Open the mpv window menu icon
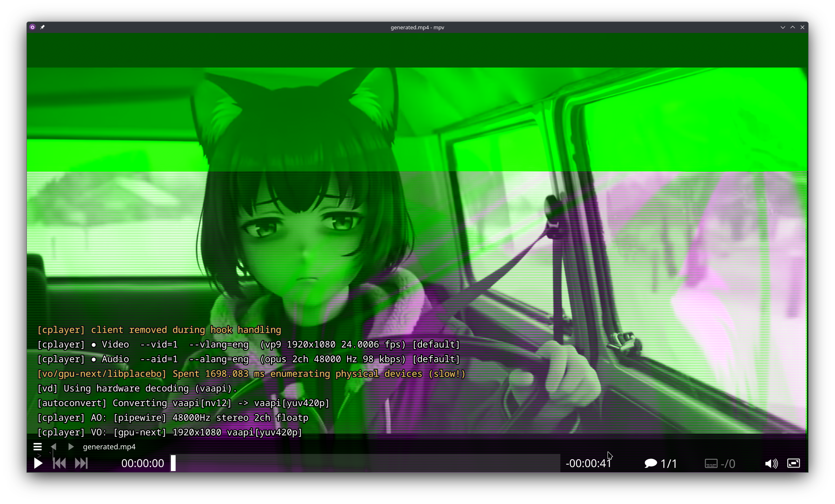Viewport: 835px width, 504px height. [33, 27]
